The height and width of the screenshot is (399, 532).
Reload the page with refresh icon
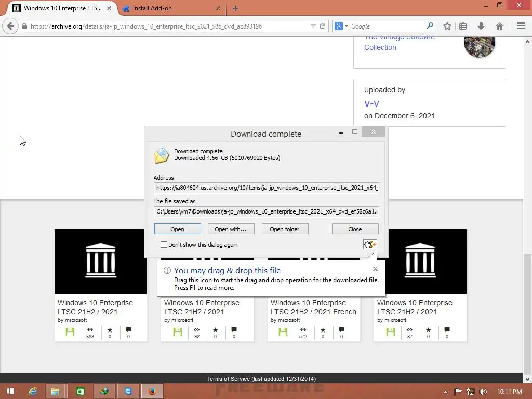coord(322,26)
